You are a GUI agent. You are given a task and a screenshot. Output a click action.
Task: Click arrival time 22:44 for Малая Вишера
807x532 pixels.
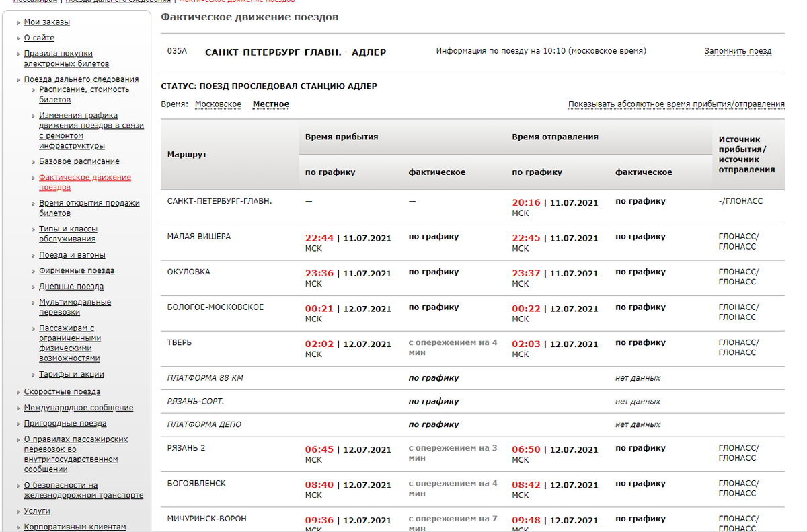pyautogui.click(x=319, y=237)
